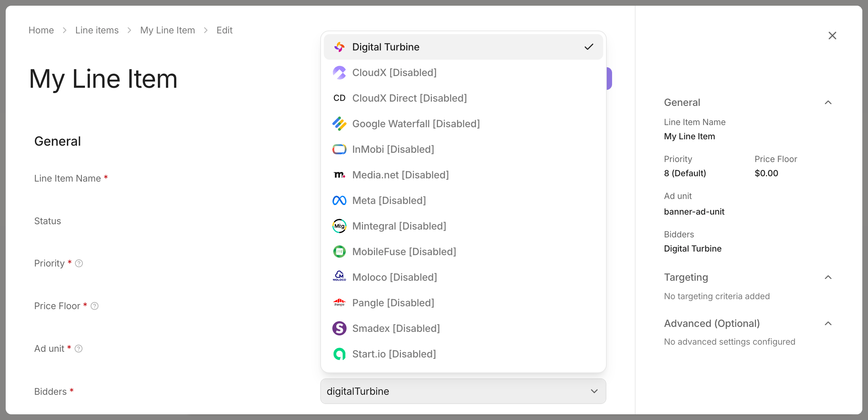Collapse the General summary section
Viewport: 868px width, 420px height.
point(828,102)
